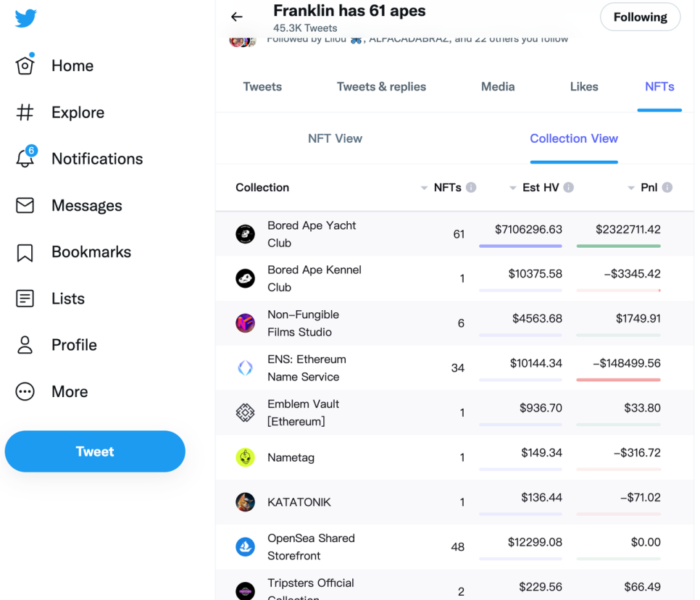Switch to Tweets & replies tab
Screen dimensions: 700x600
381,87
